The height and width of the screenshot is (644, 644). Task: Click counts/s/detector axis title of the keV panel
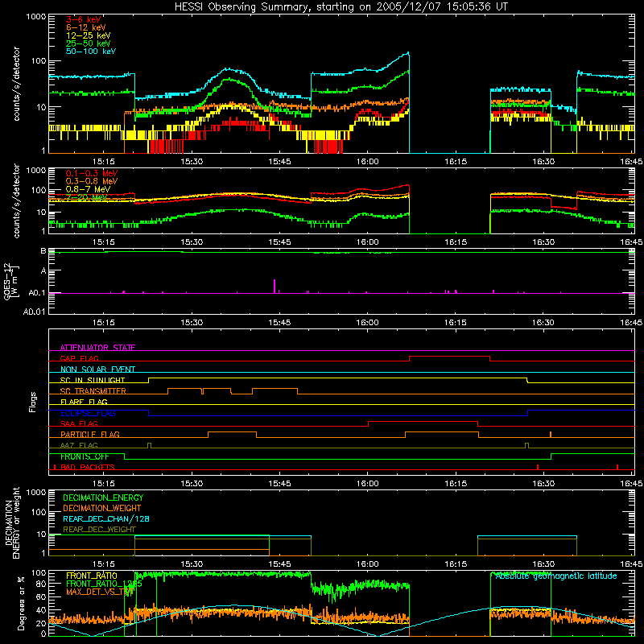(x=16, y=84)
